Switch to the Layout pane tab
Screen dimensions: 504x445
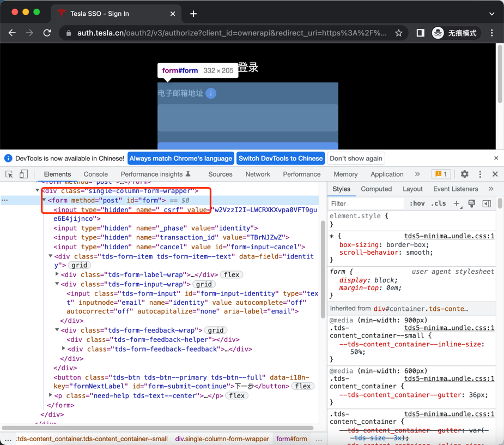point(412,189)
